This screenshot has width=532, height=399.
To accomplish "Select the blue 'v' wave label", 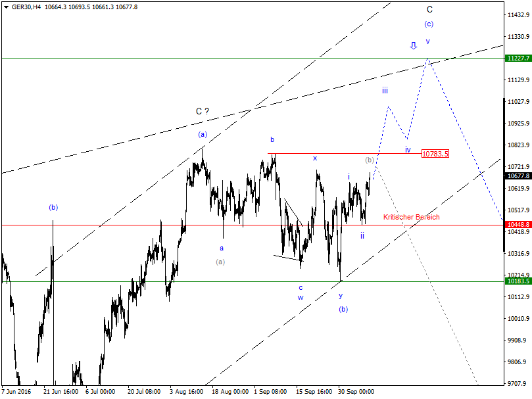I will point(428,41).
